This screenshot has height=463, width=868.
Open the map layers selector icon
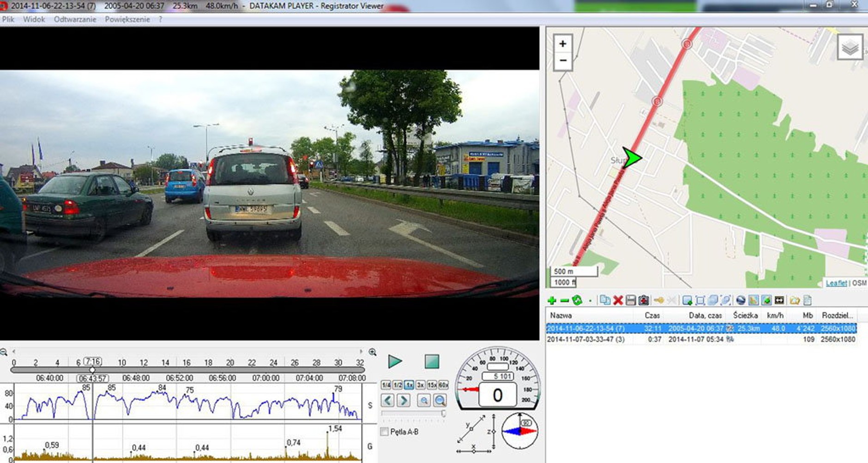pyautogui.click(x=850, y=47)
